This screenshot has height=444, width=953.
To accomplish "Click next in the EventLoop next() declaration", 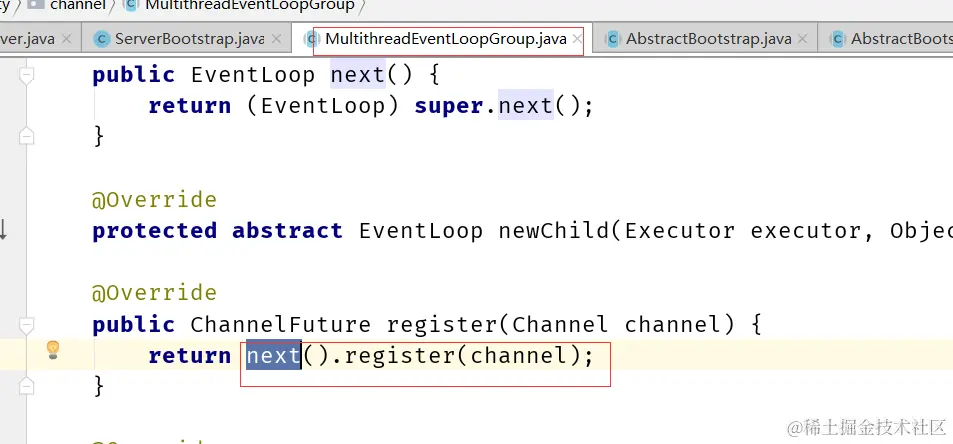I will click(358, 75).
